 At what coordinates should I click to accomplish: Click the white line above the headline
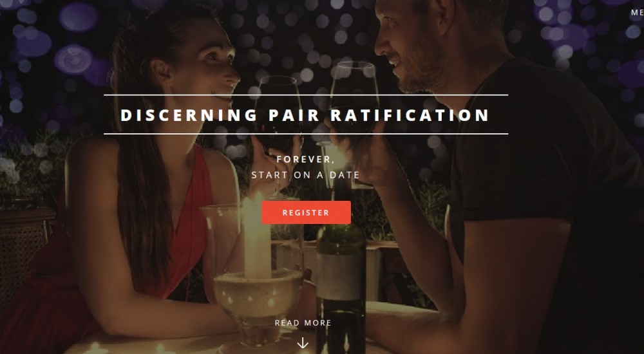(x=306, y=95)
